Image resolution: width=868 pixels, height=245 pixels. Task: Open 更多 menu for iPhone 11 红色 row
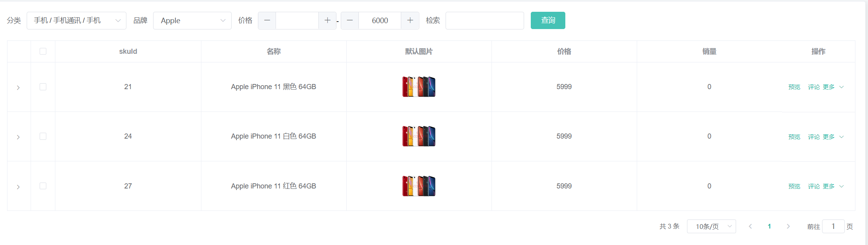pyautogui.click(x=833, y=186)
